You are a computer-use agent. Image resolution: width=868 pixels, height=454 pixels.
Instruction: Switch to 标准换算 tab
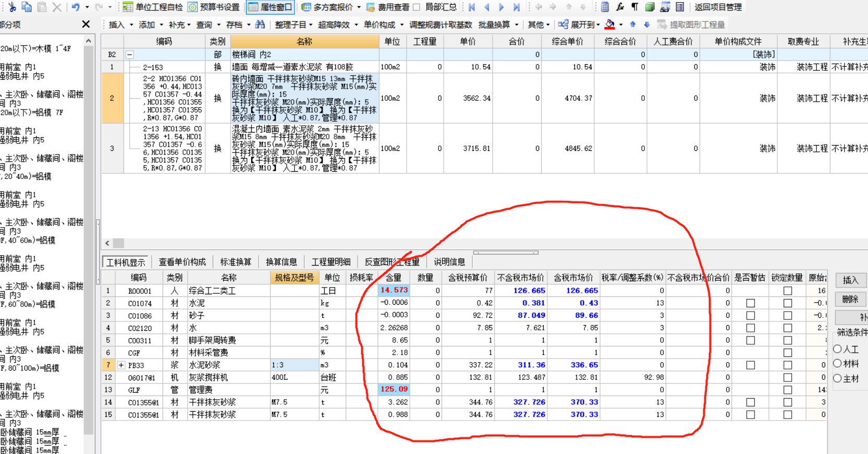pos(236,262)
